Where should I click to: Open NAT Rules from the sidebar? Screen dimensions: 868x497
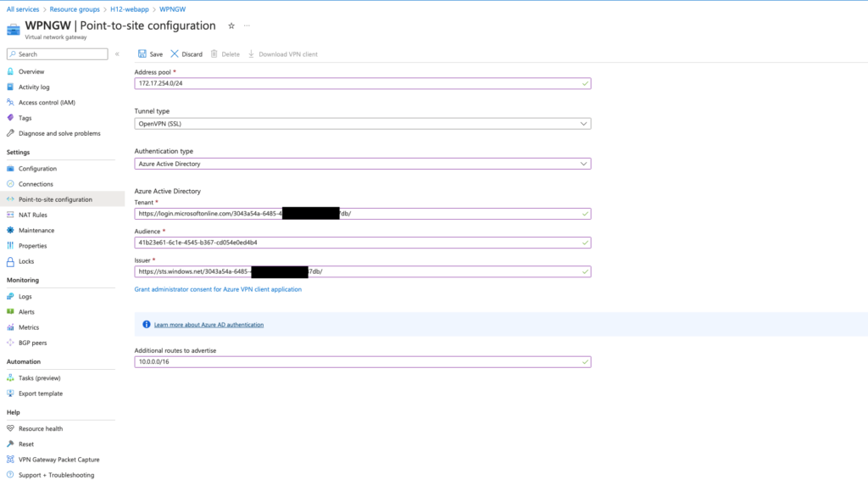tap(33, 215)
